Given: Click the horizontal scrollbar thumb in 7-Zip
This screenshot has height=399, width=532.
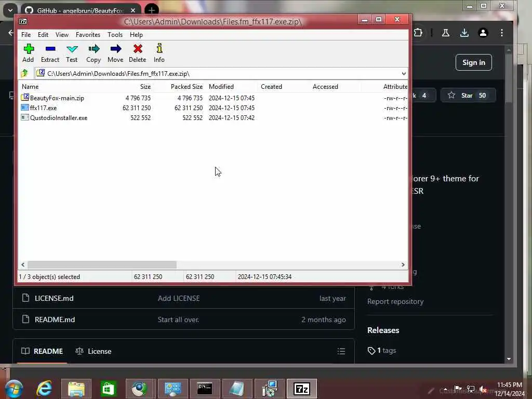Looking at the screenshot, I should pyautogui.click(x=102, y=264).
